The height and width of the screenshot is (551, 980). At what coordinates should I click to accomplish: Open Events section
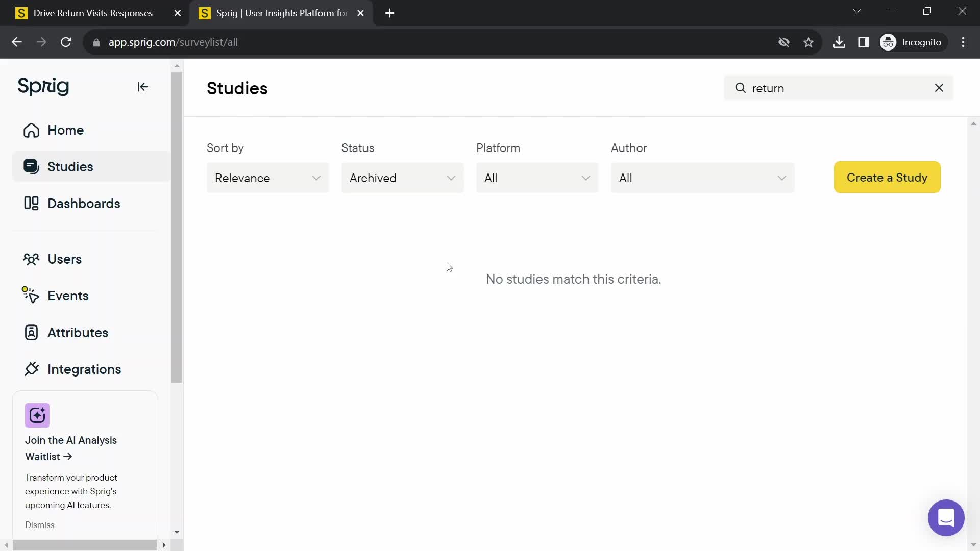(x=67, y=296)
